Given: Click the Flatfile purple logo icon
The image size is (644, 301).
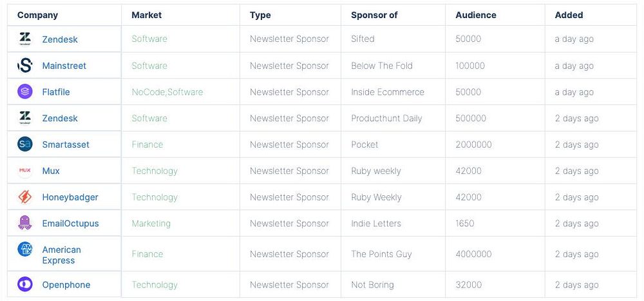Looking at the screenshot, I should click(25, 92).
